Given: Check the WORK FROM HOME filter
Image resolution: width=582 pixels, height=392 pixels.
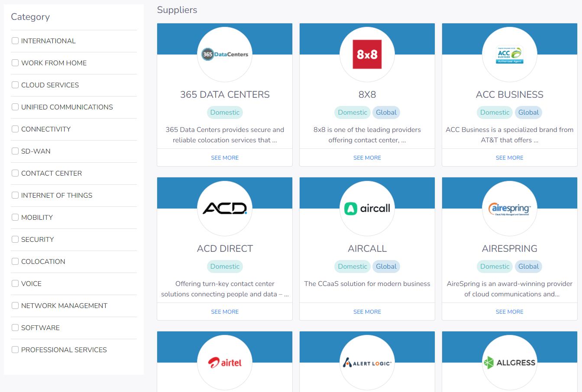Looking at the screenshot, I should point(15,63).
